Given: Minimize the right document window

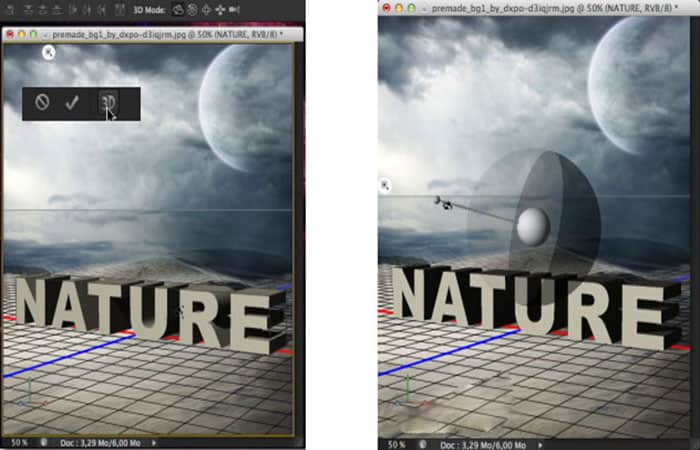Looking at the screenshot, I should tap(399, 8).
